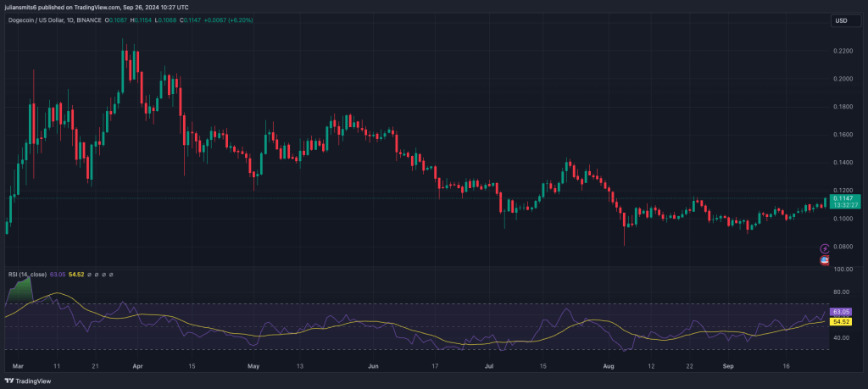Screen dimensions: 868x389
Task: Click the RSI legend value 63.05
Action: pyautogui.click(x=58, y=274)
